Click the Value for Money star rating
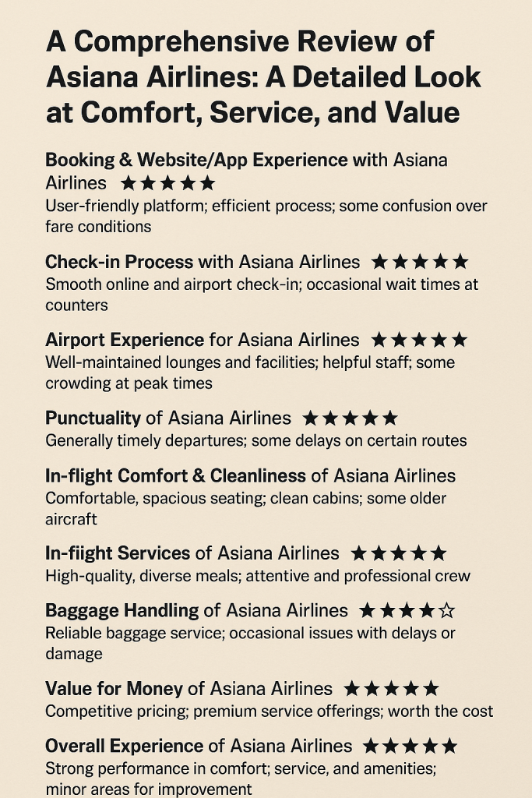Image resolution: width=532 pixels, height=798 pixels. pyautogui.click(x=392, y=689)
